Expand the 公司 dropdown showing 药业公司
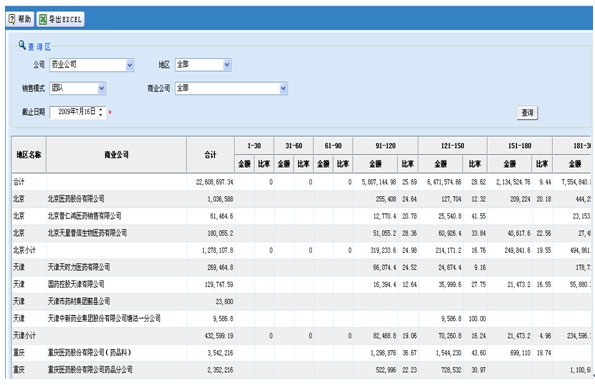 [x=130, y=65]
